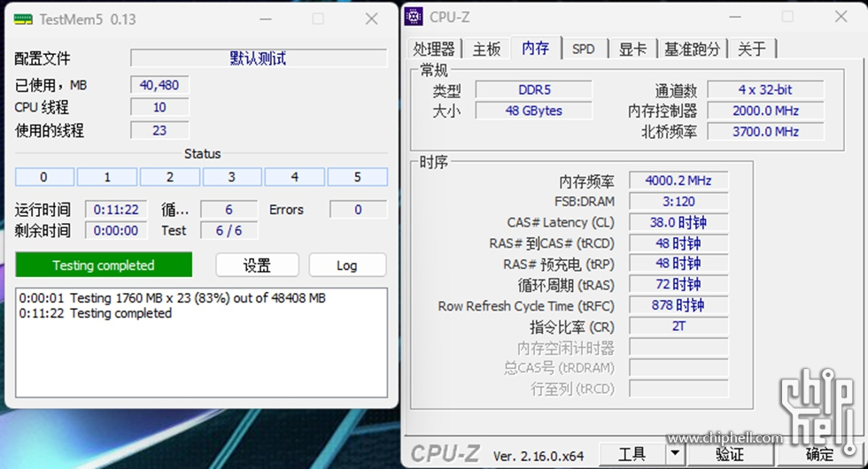Viewport: 868px width, 469px height.
Task: Minimize the TestMem5 window
Action: pyautogui.click(x=266, y=19)
